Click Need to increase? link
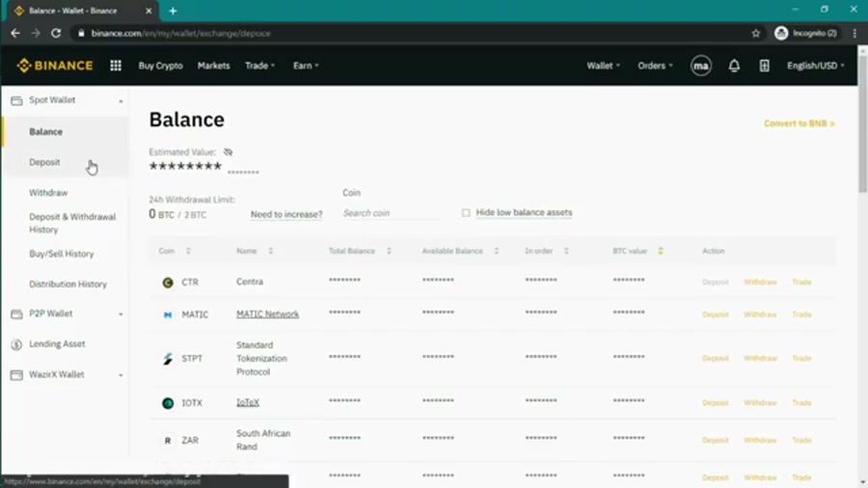Image resolution: width=868 pixels, height=488 pixels. coord(286,214)
